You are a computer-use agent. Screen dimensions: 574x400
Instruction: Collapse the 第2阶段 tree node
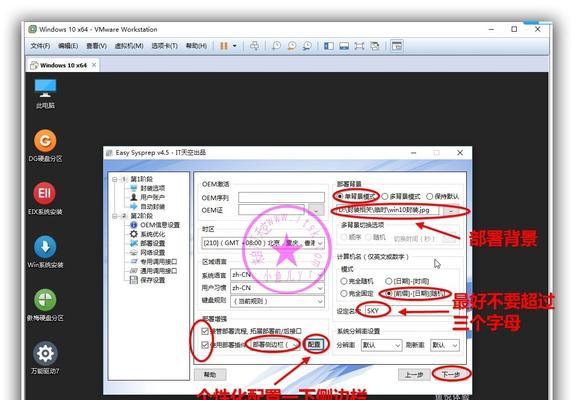[115, 216]
